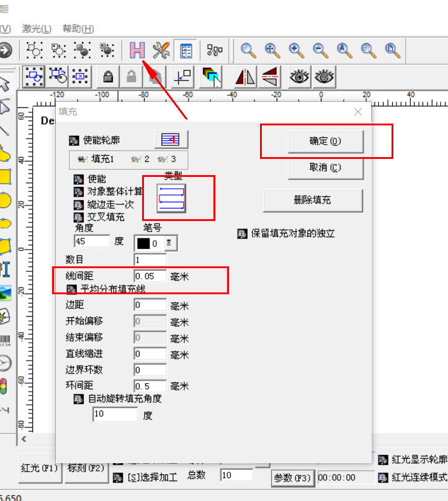Toggle the 使能 checkbox

79,179
